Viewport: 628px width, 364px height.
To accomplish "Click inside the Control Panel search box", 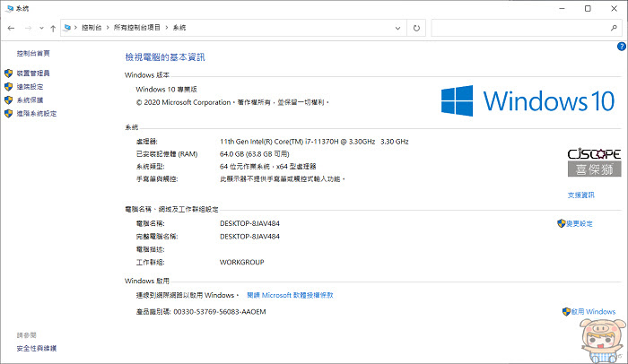I will (x=519, y=28).
